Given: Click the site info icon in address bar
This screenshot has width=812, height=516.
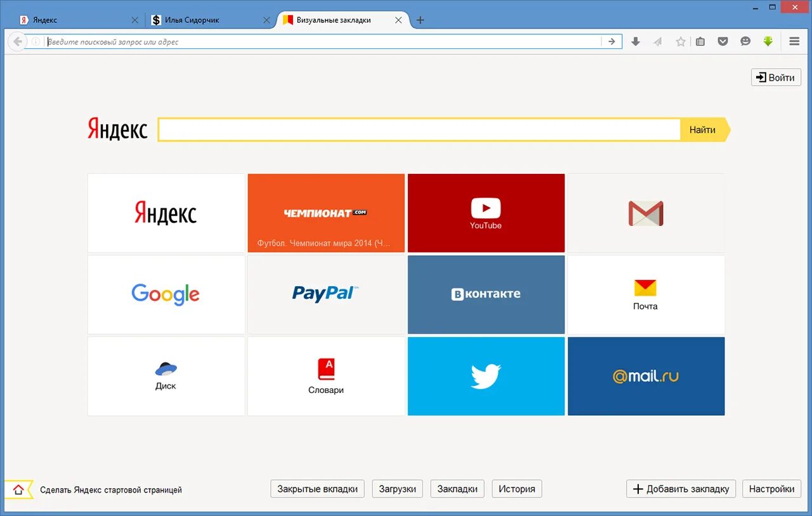Looking at the screenshot, I should tap(36, 42).
